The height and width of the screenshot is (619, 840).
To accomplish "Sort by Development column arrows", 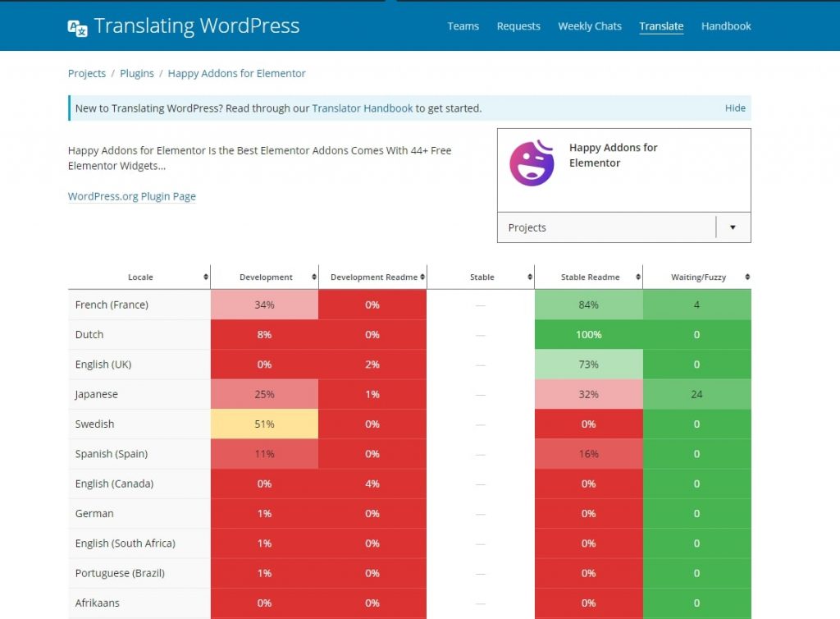I will [x=314, y=277].
